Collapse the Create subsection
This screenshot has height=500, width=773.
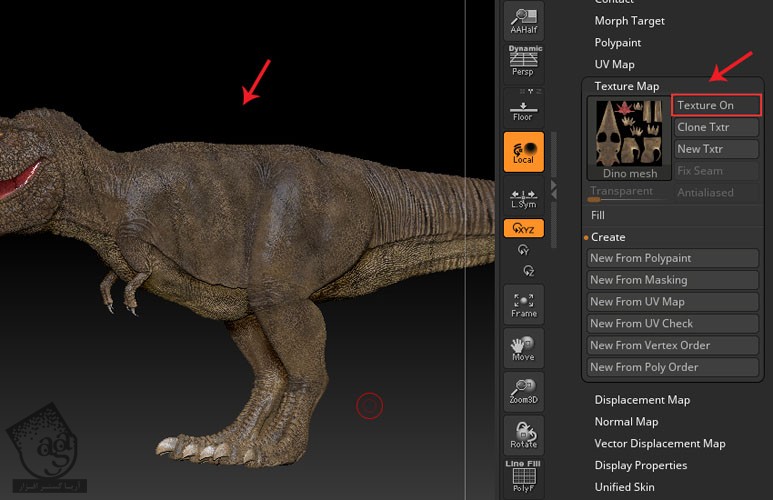[x=608, y=237]
